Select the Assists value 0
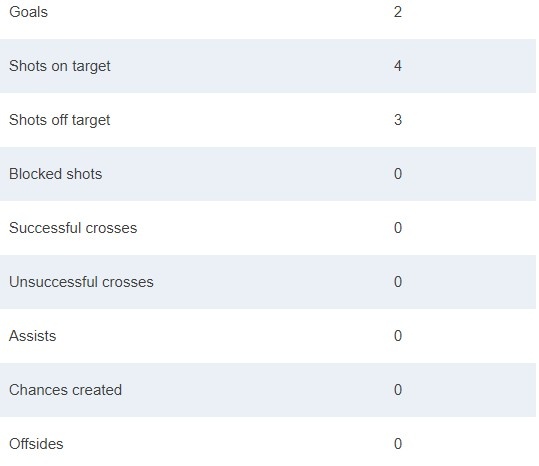This screenshot has width=539, height=466. (x=398, y=336)
